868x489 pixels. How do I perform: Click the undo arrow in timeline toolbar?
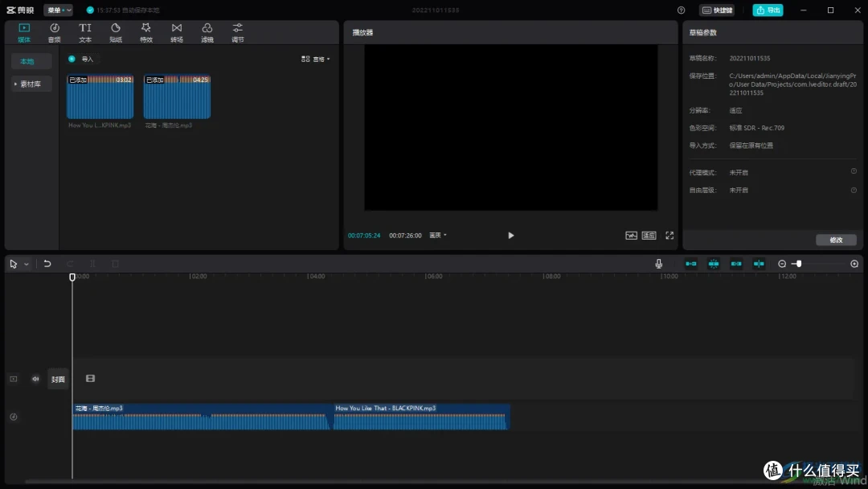pos(47,264)
